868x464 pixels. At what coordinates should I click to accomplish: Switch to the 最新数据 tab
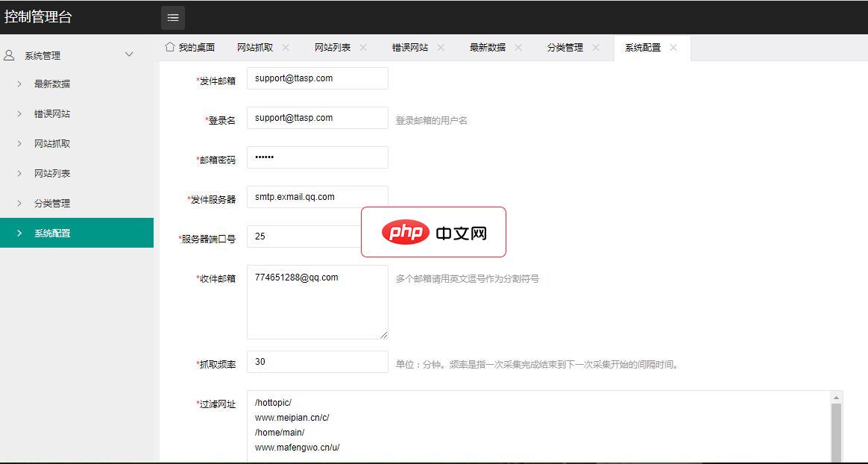(488, 48)
